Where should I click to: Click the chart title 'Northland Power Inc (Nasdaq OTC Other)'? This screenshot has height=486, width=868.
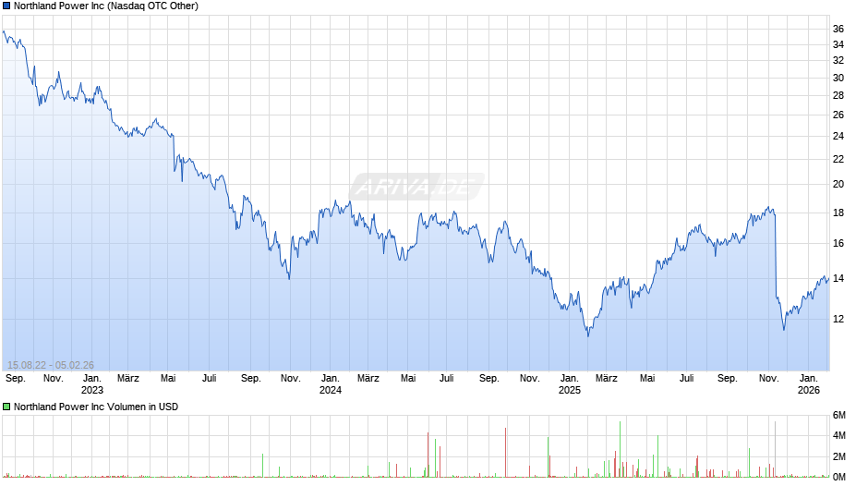[106, 6]
